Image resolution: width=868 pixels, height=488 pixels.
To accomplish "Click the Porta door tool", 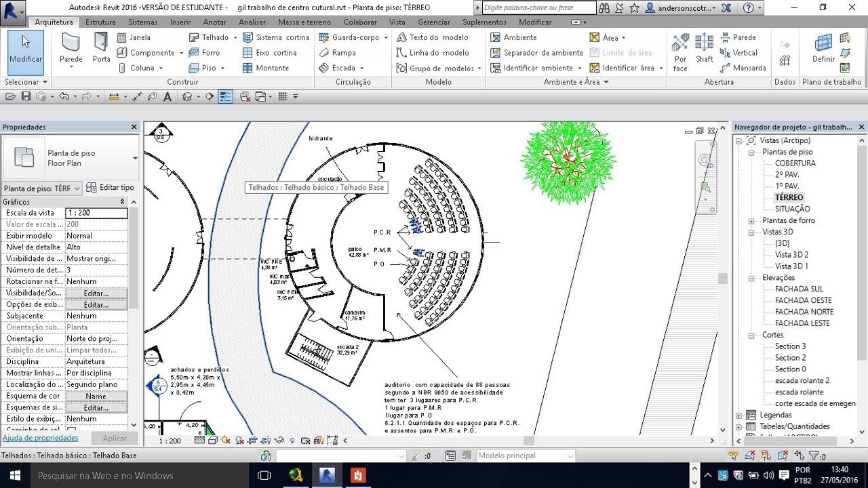I will click(x=102, y=49).
